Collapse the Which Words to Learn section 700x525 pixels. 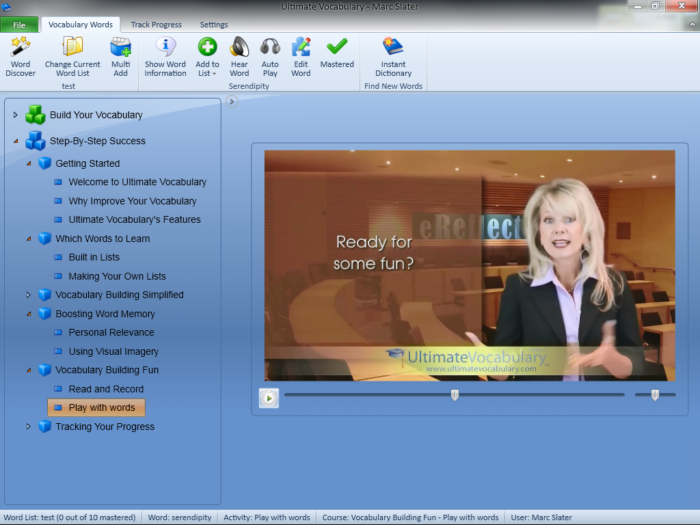coord(29,239)
